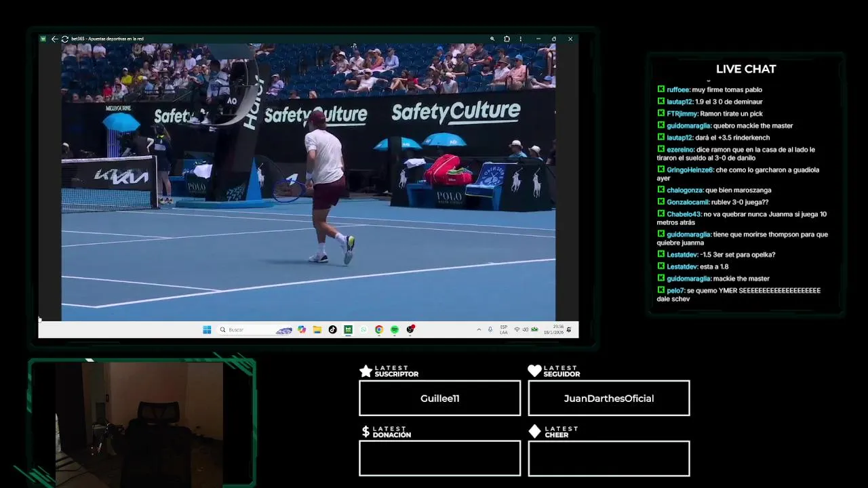Screen dimensions: 868x488
Task: Click the empty Latest Cheer box
Action: pyautogui.click(x=609, y=459)
